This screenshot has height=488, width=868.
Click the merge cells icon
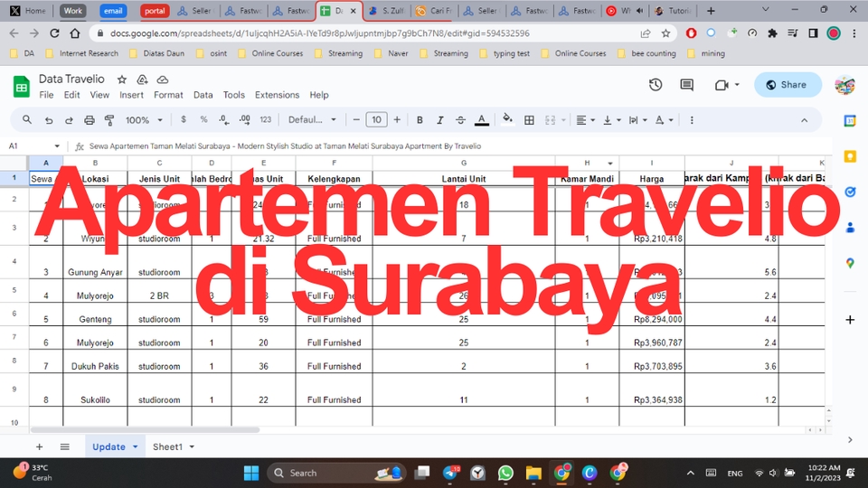pyautogui.click(x=550, y=120)
